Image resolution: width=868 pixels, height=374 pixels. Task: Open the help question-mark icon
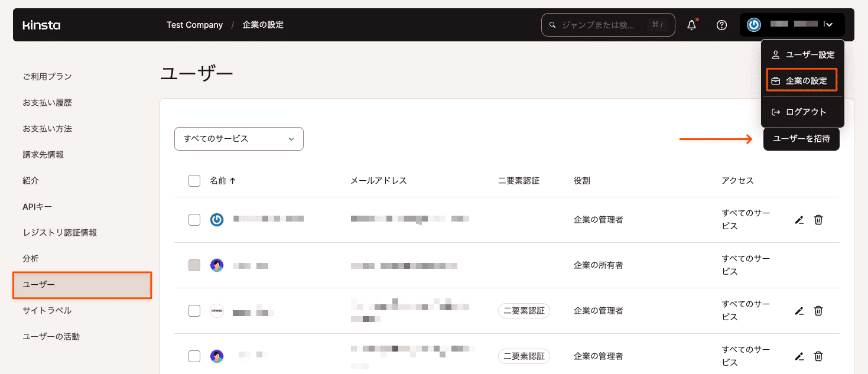(x=721, y=24)
